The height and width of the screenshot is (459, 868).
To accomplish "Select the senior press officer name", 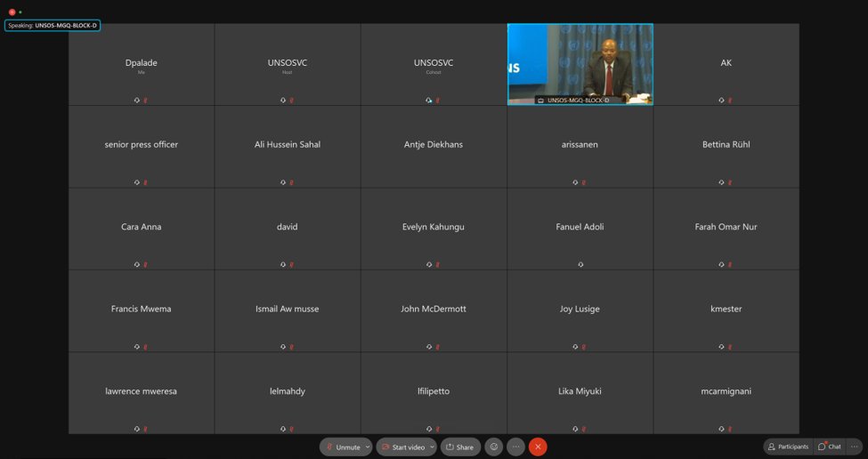I will [142, 145].
